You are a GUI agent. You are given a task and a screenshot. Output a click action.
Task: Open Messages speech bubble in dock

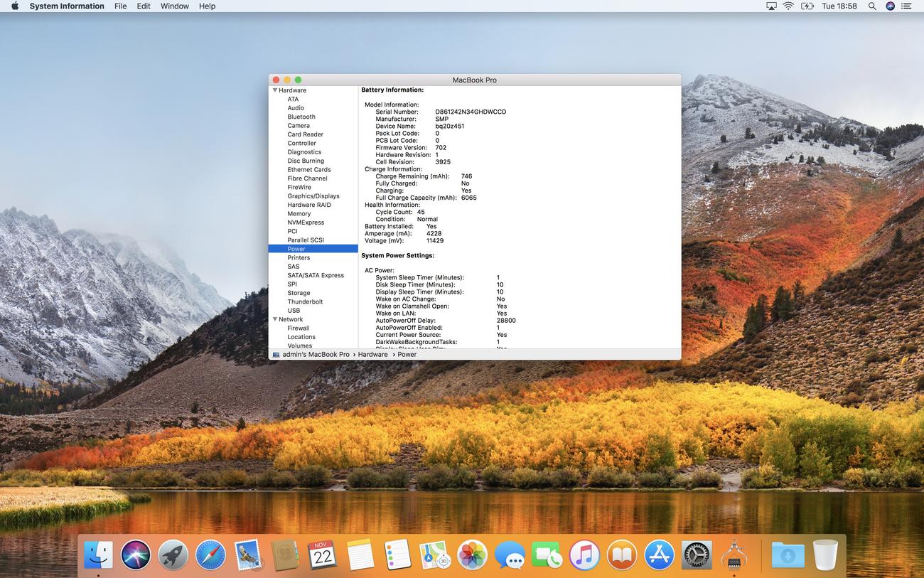[x=510, y=555]
